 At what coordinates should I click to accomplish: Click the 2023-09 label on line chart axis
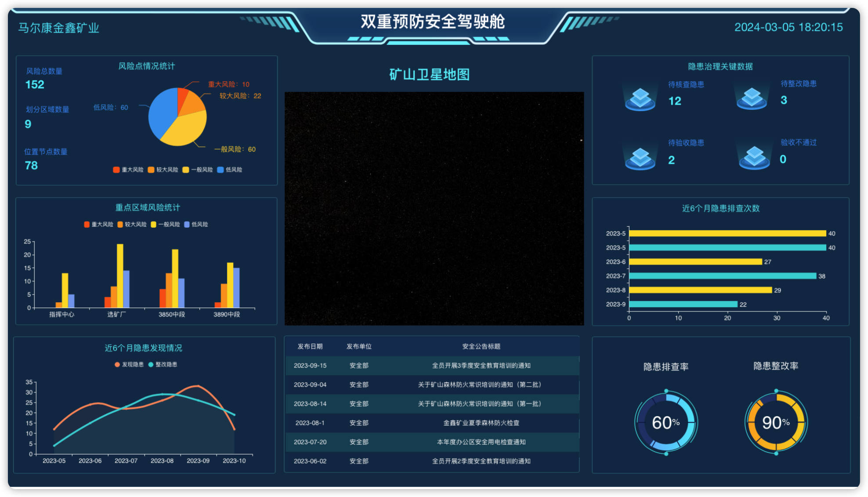[198, 461]
